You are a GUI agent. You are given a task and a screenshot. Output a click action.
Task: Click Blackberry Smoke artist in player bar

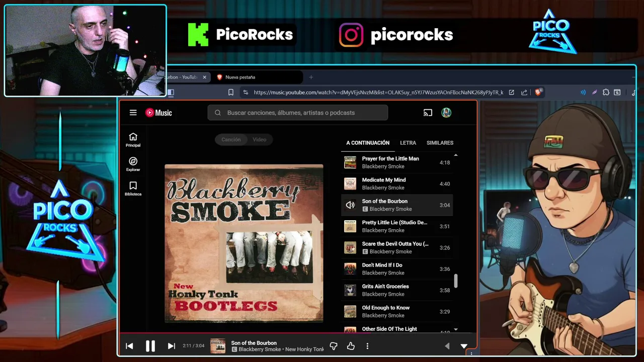(260, 349)
